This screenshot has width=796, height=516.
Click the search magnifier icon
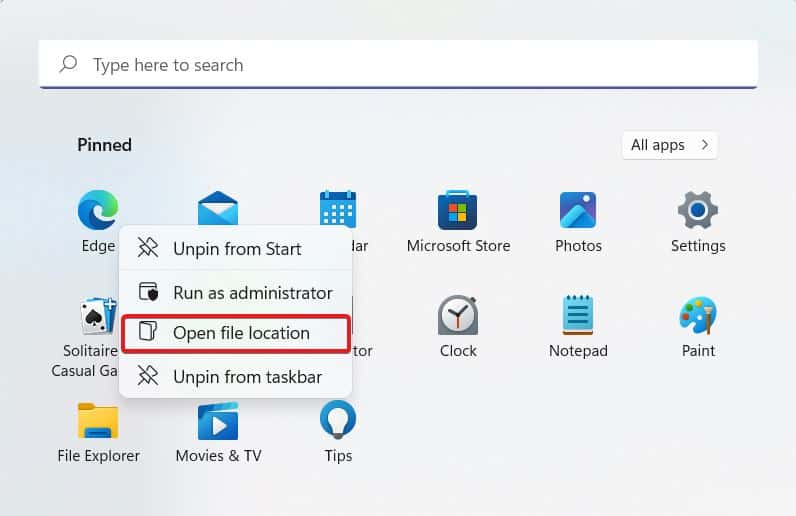pyautogui.click(x=68, y=64)
